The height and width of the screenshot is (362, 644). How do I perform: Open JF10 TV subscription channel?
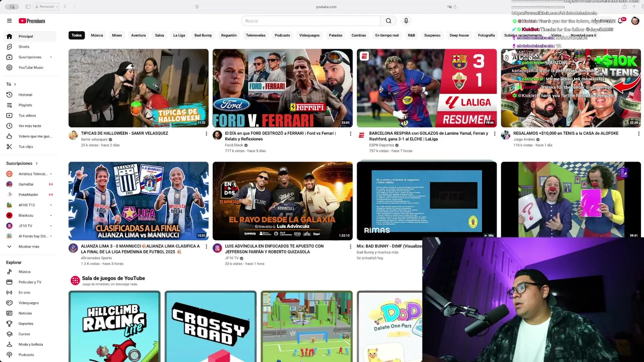tap(30, 226)
